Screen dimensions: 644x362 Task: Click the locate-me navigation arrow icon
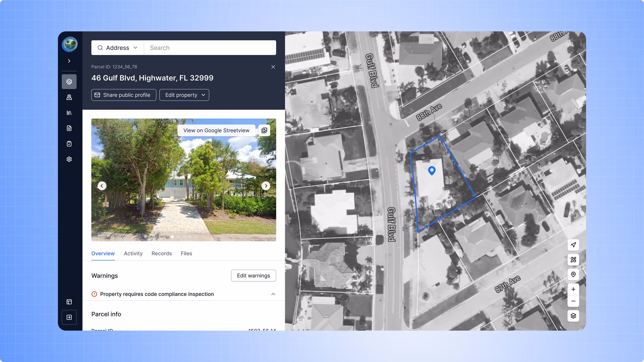coord(573,245)
